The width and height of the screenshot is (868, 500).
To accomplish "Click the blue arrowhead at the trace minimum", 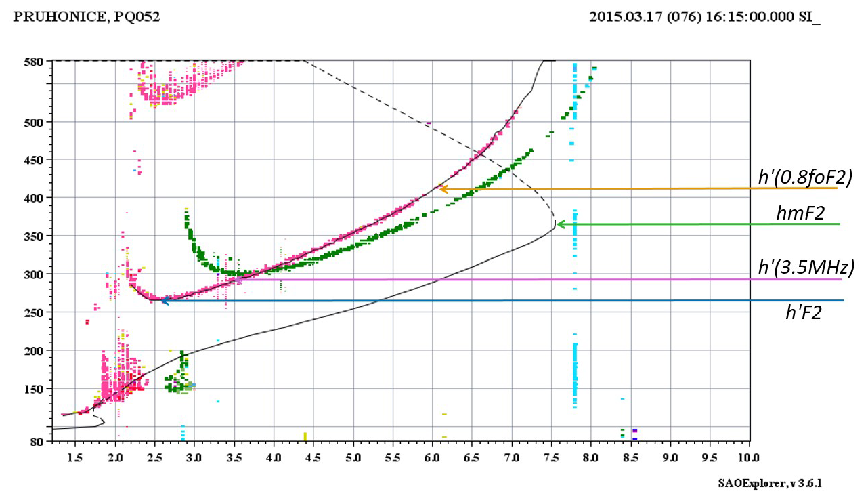I will (x=163, y=300).
